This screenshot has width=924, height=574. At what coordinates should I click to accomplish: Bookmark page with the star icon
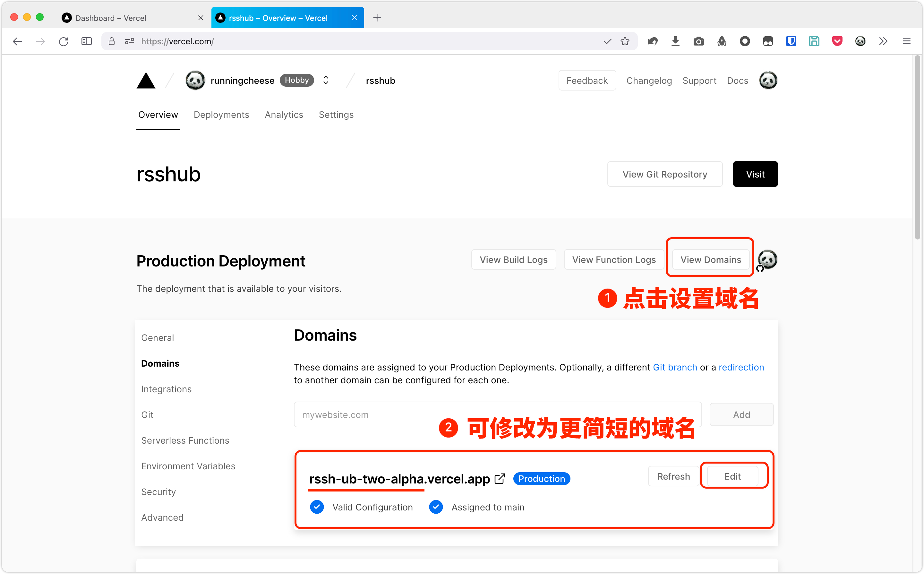click(x=625, y=41)
